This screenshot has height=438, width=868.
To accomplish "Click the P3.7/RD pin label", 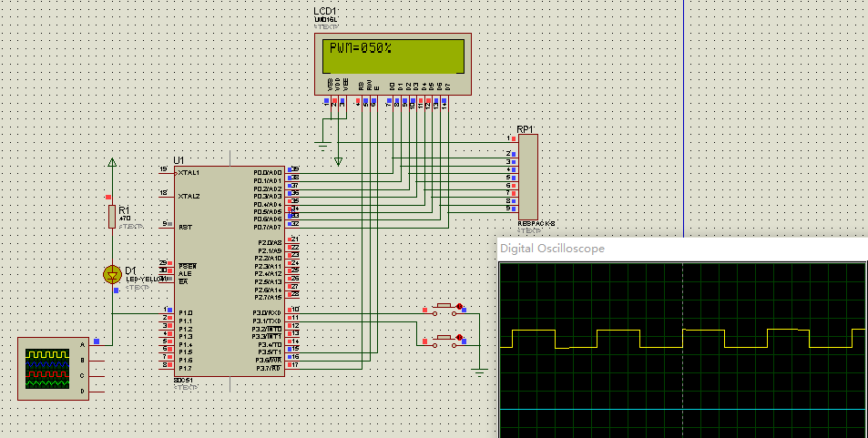I will 269,368.
